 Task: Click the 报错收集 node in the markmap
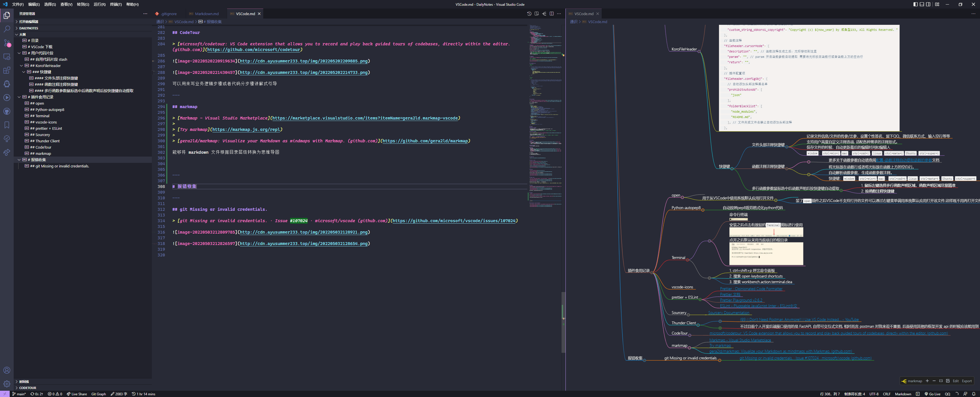click(635, 358)
